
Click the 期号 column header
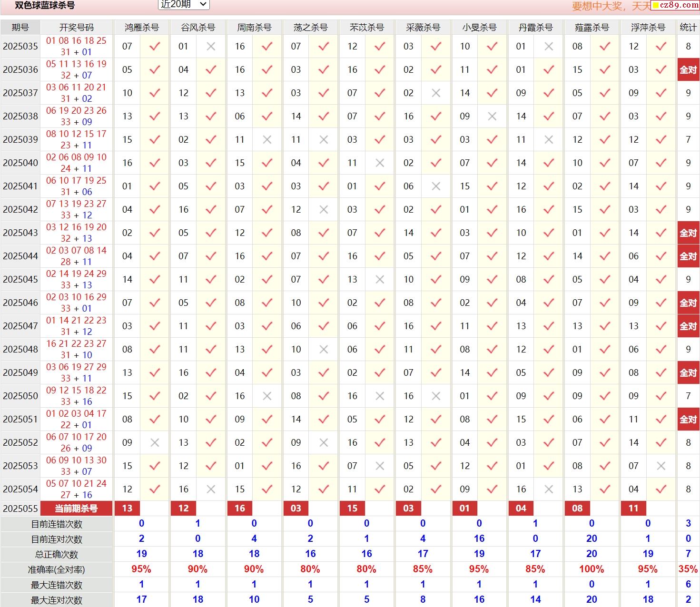20,28
